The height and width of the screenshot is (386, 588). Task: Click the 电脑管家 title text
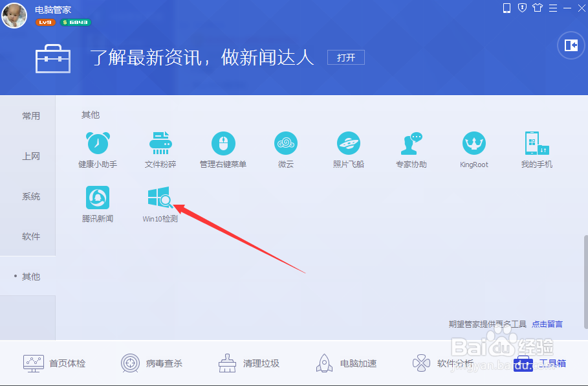53,10
